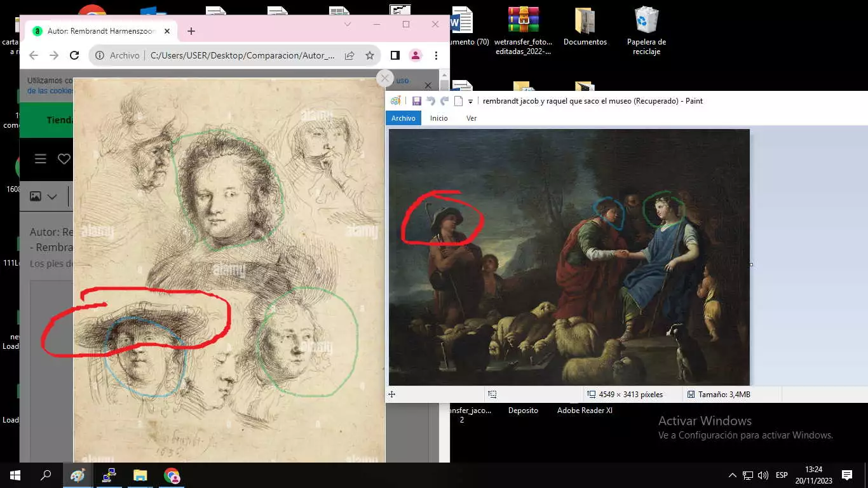Click the Paint Redo arrow
868x488 pixels.
[444, 101]
